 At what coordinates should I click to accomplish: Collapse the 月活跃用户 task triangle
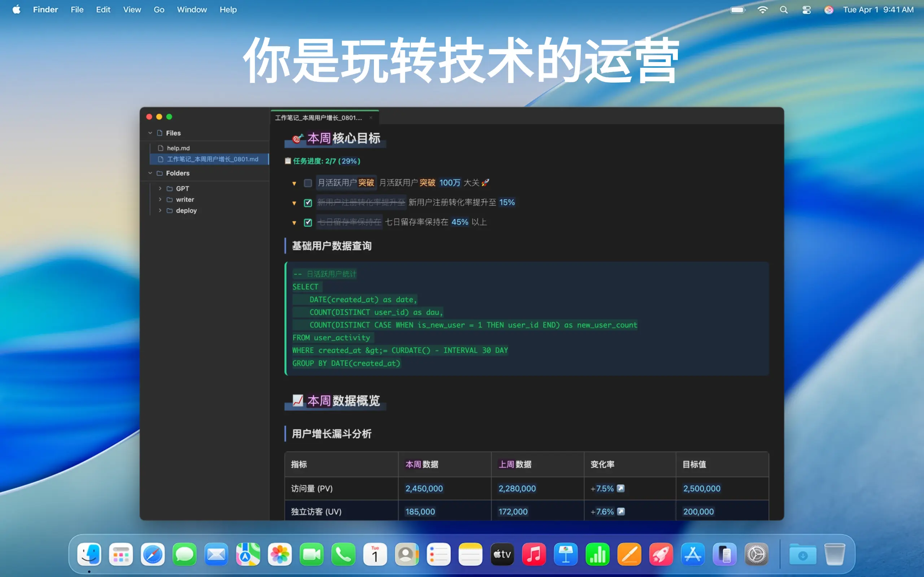pos(294,184)
